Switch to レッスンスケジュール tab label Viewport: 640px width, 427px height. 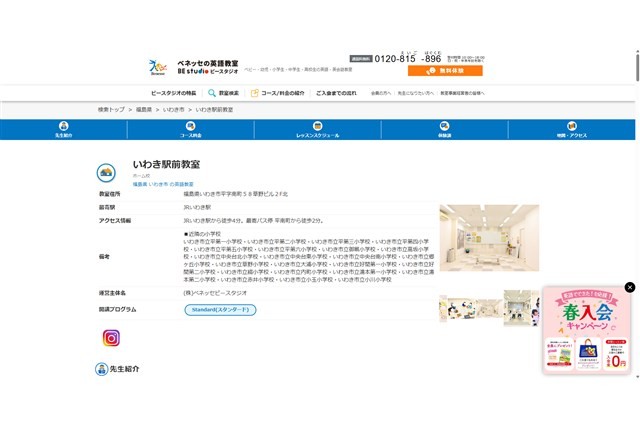pyautogui.click(x=318, y=136)
